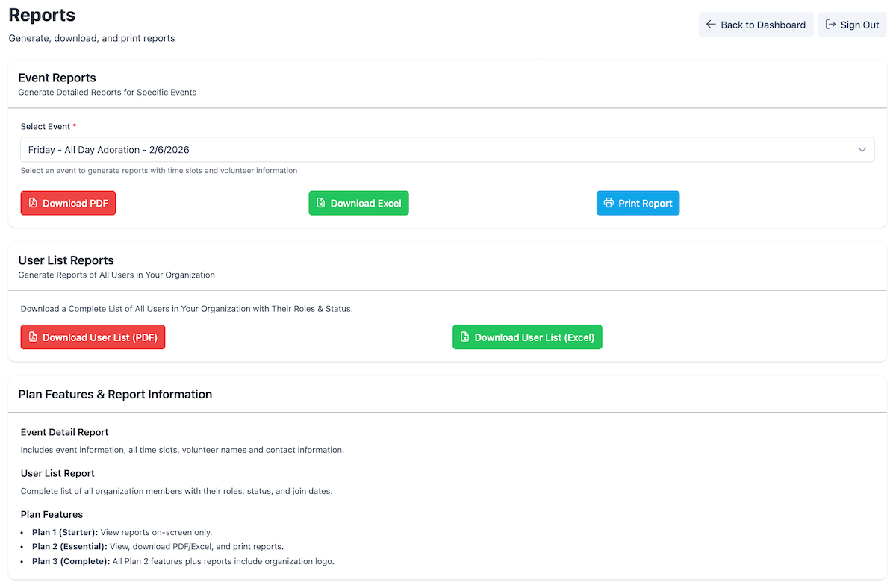Screen dimensions: 896x588
Task: Go back using the Back to Dashboard label
Action: click(x=762, y=25)
